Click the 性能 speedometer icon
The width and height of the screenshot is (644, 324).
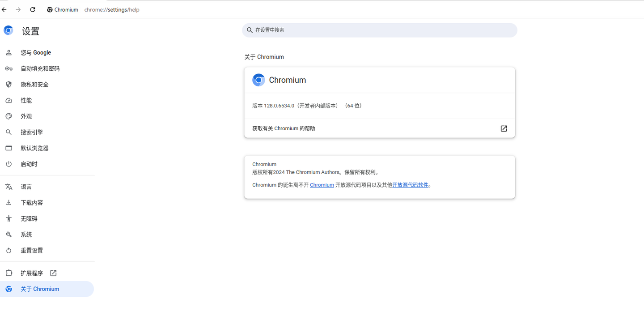point(9,100)
